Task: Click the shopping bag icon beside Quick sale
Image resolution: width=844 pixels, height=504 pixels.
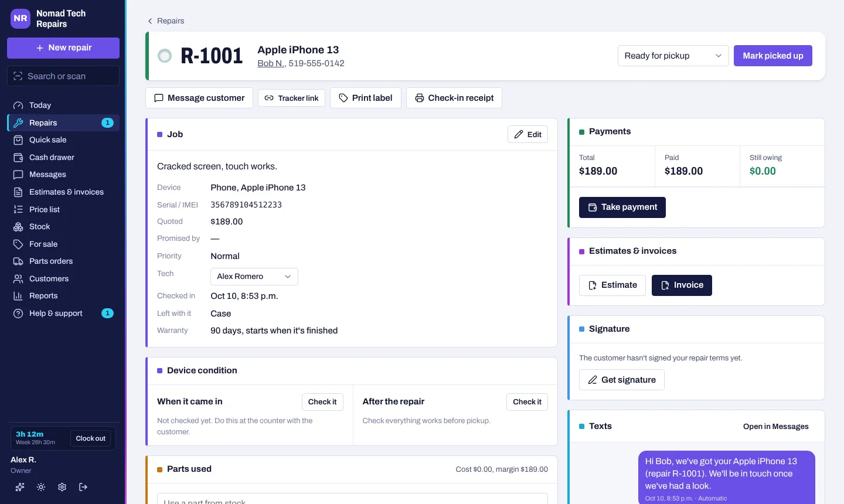Action: coord(18,140)
